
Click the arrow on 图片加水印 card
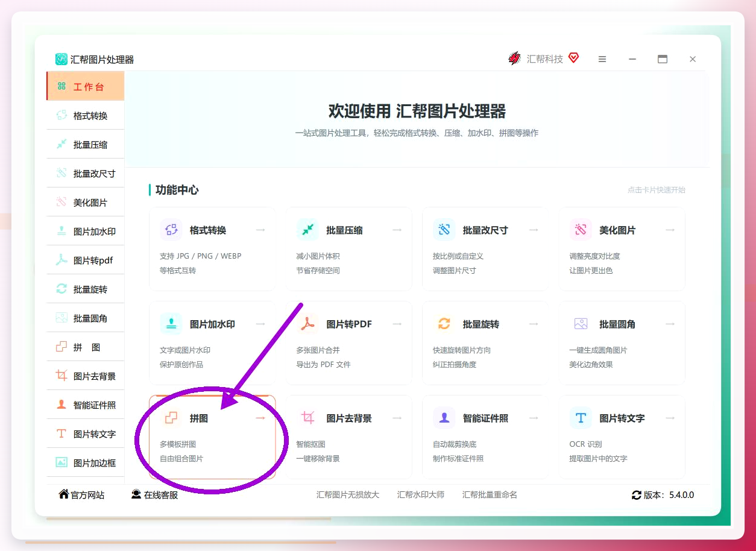point(260,324)
